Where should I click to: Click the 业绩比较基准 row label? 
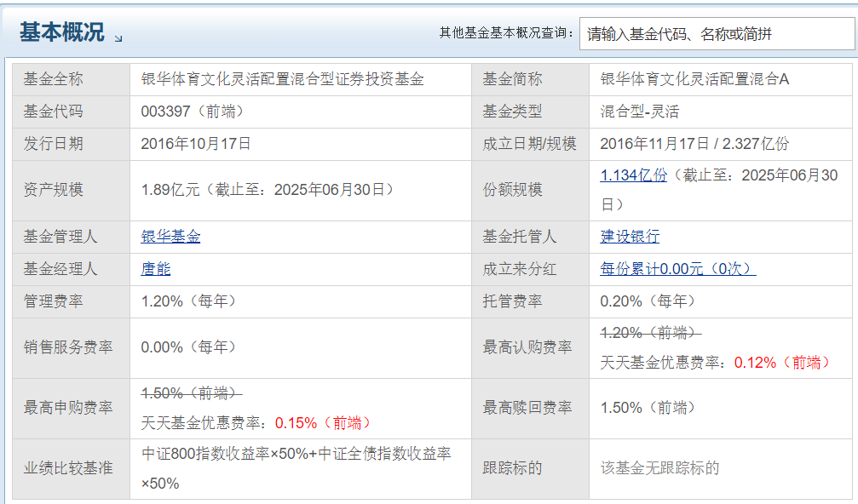click(x=68, y=468)
